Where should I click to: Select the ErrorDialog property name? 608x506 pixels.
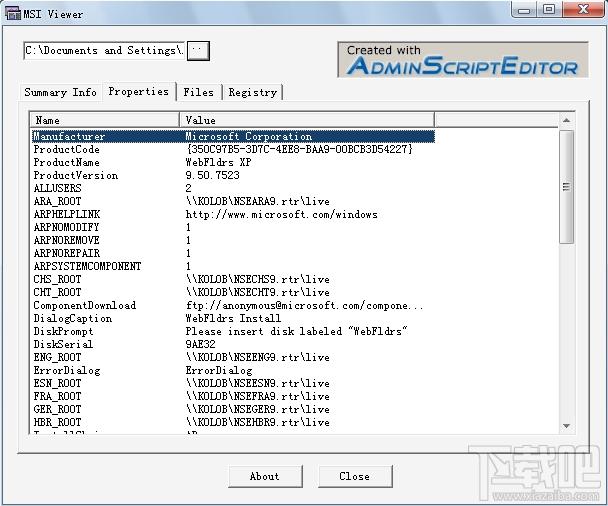point(67,370)
